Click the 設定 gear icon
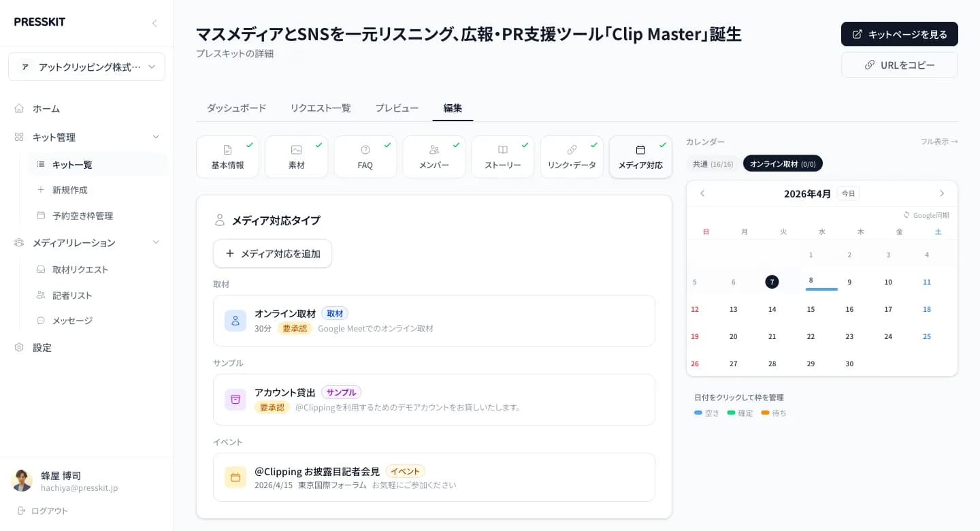Screen dimensions: 980x531 click(19, 347)
